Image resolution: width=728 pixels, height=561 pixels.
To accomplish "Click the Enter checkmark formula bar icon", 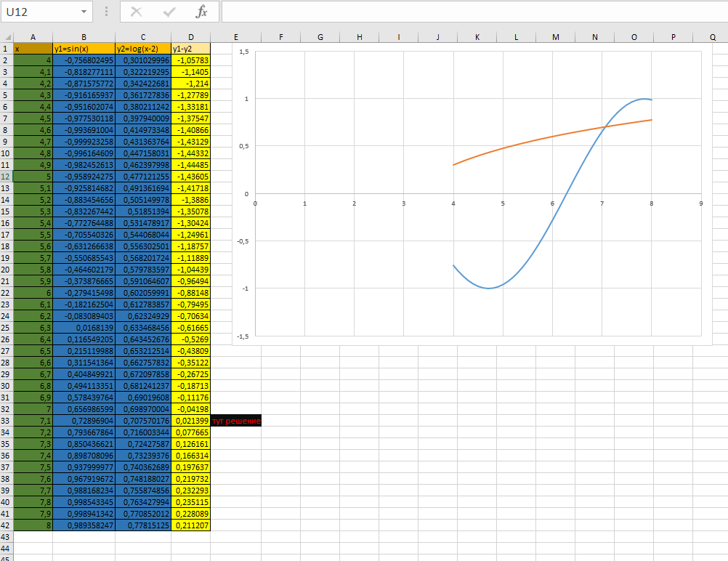I will coord(169,12).
